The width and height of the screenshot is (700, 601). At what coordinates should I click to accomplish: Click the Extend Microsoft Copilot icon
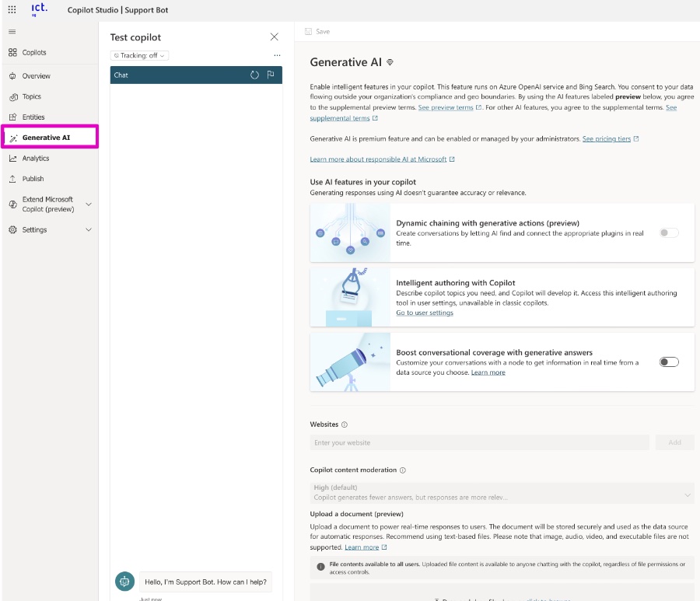point(12,204)
